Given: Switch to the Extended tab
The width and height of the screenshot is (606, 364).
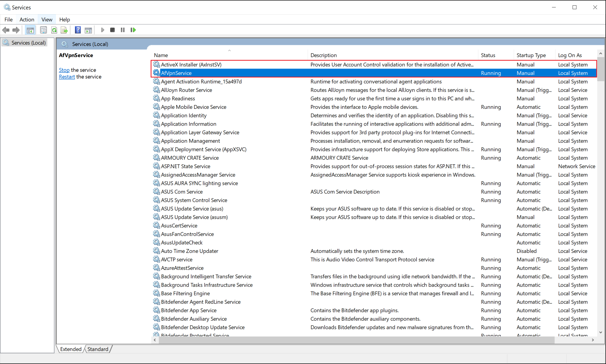Looking at the screenshot, I should 71,349.
